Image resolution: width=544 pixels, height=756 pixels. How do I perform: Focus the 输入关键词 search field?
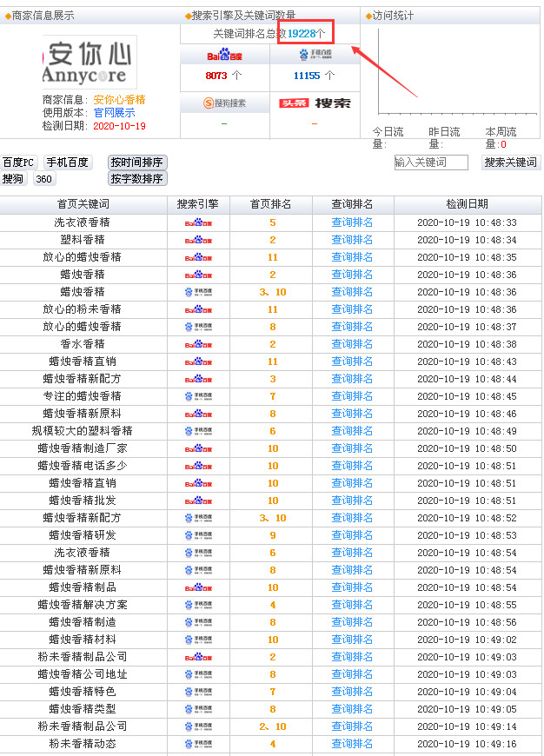tap(431, 162)
